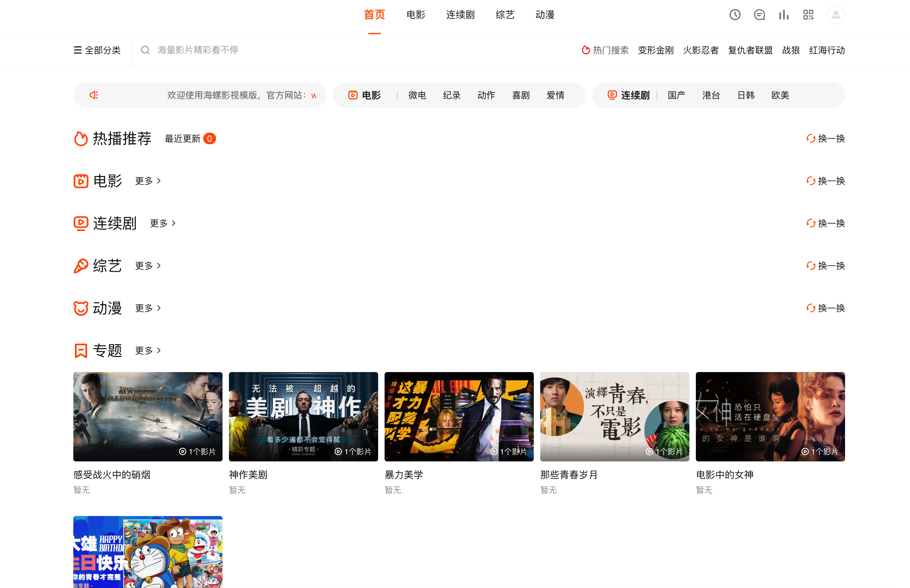Click the 综艺 section microphone icon
This screenshot has height=588, width=910.
coord(81,266)
